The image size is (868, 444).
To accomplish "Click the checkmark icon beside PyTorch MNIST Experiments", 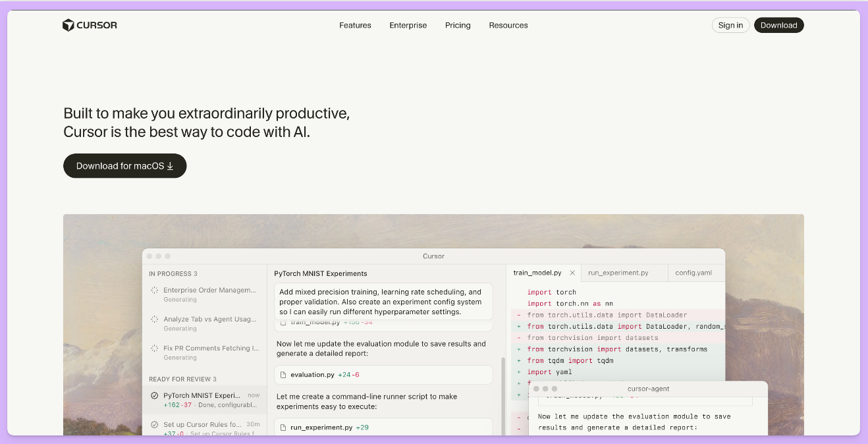I will 154,396.
